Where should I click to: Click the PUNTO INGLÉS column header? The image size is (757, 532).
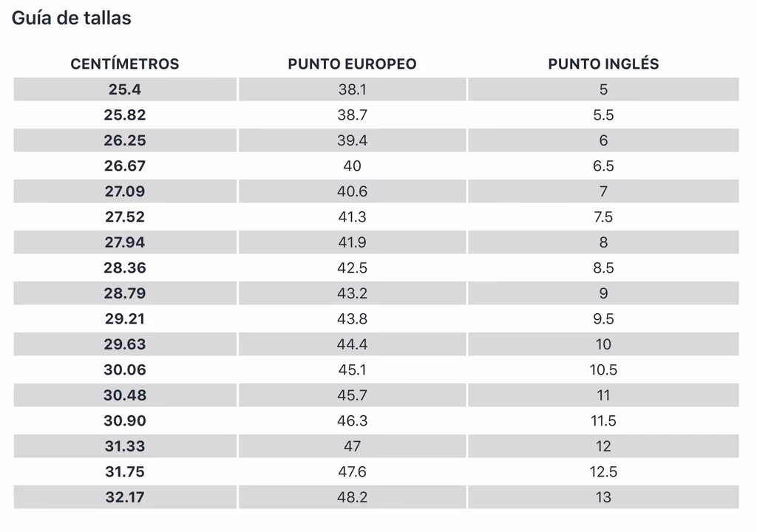click(x=603, y=64)
